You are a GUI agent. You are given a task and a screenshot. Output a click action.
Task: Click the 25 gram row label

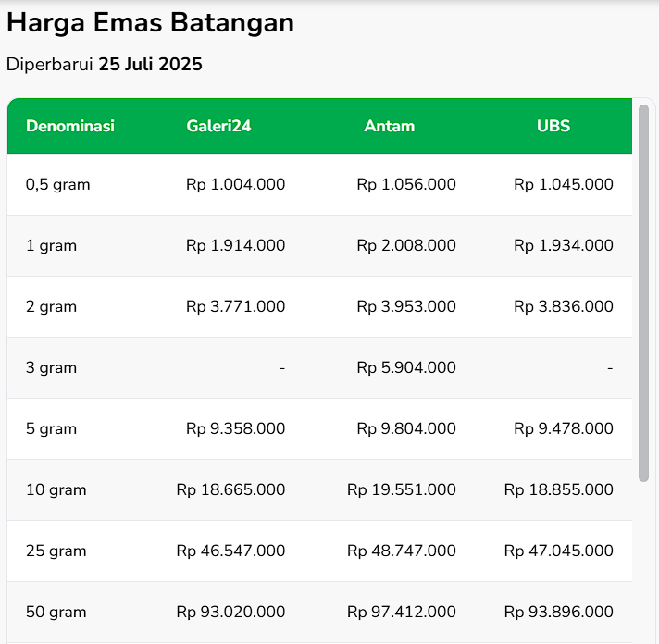click(x=56, y=551)
